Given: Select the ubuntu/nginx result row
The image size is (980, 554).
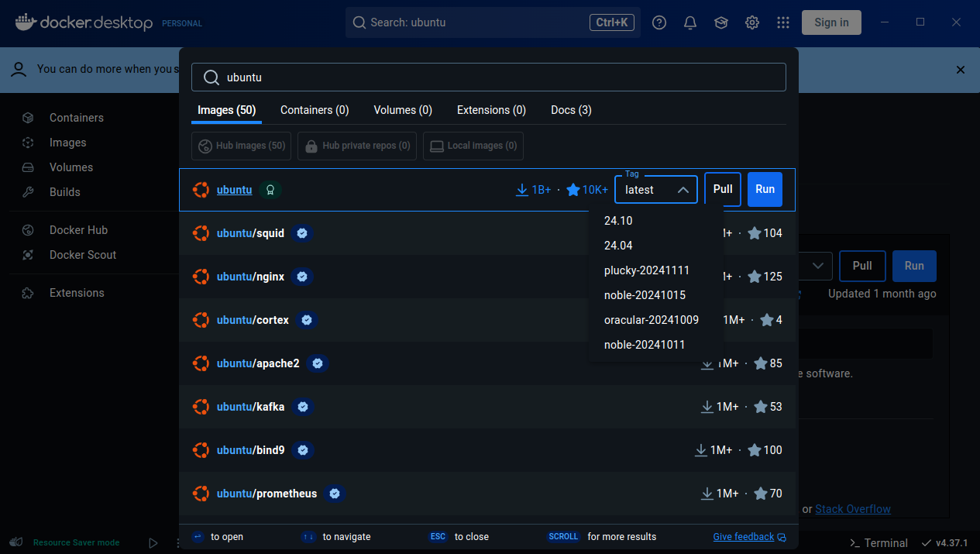Looking at the screenshot, I should [489, 277].
